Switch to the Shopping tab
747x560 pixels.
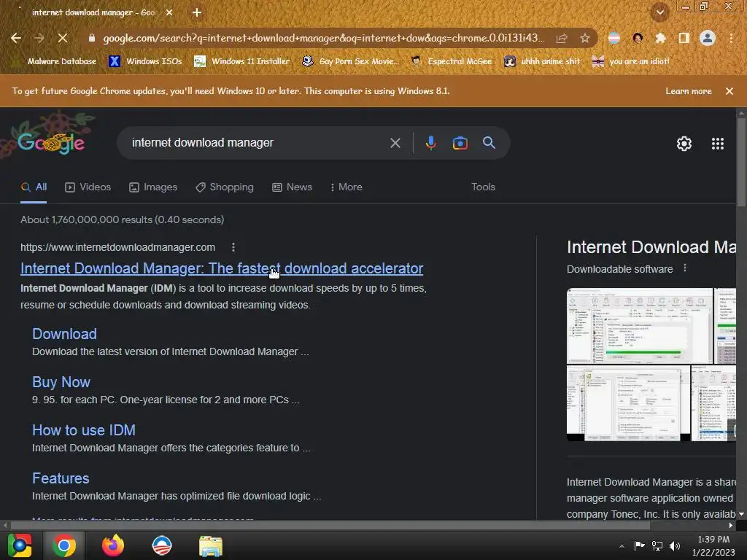click(x=225, y=187)
